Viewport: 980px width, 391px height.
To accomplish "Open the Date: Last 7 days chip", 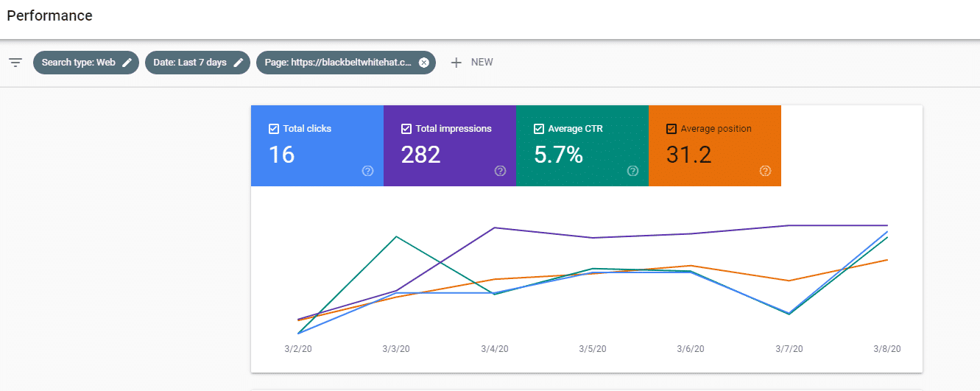I will (197, 63).
